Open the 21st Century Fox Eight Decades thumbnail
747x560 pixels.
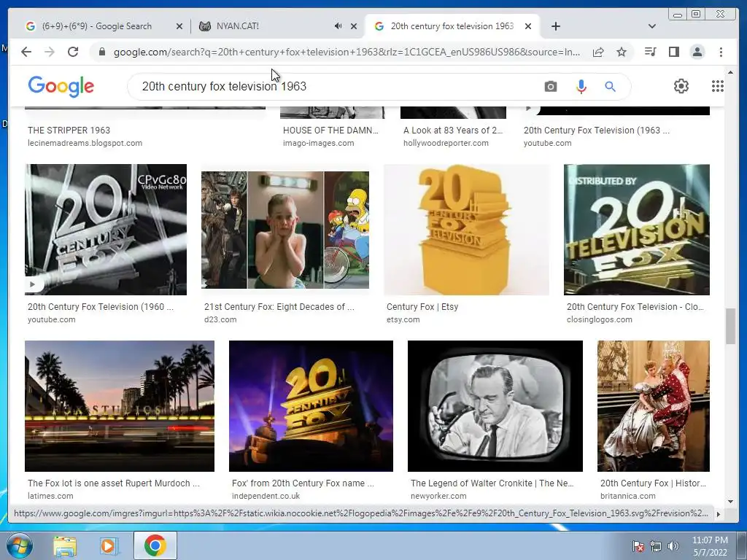click(285, 230)
